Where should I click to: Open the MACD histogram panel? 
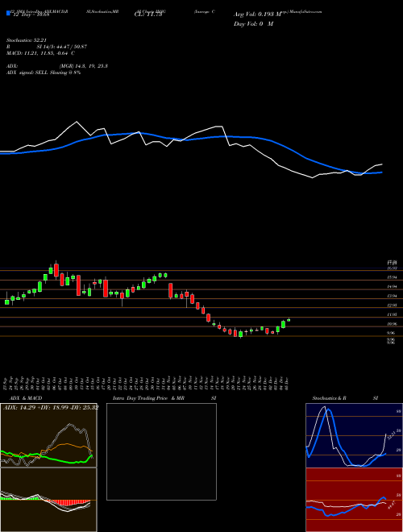(48, 500)
